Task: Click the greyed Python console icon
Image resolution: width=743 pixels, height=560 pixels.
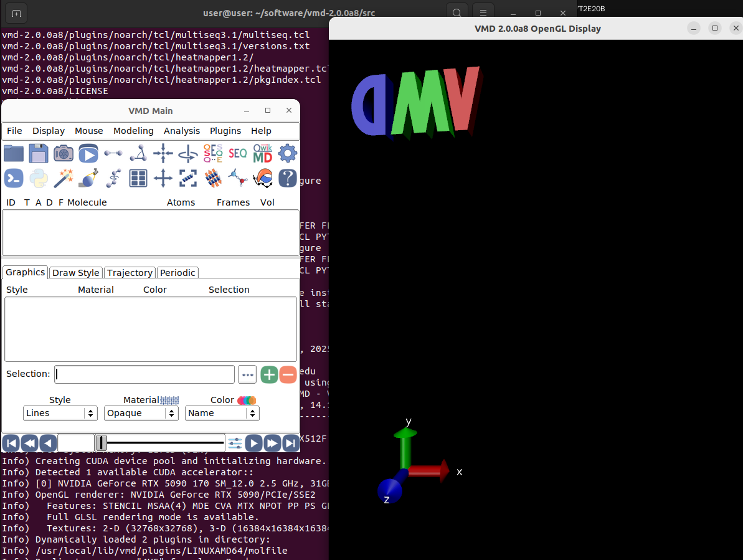Action: 39,179
